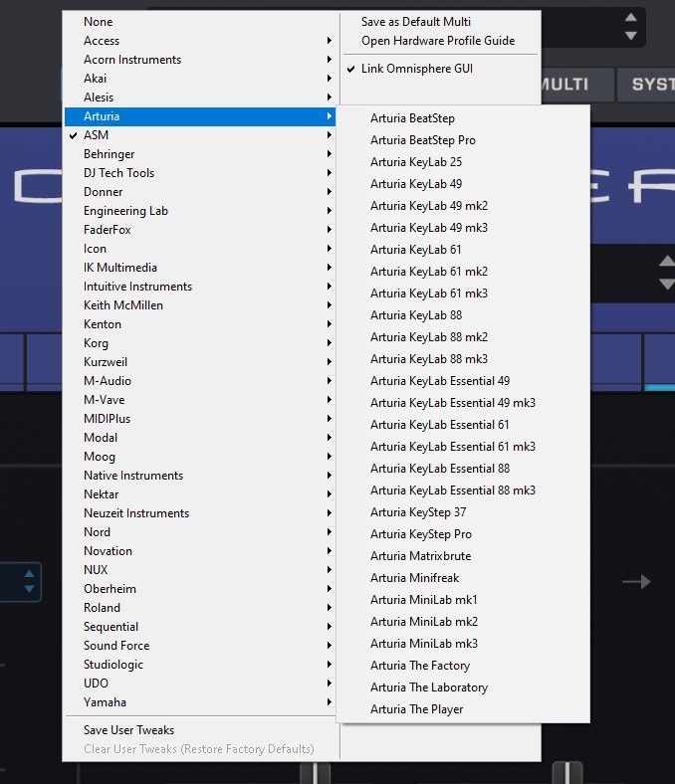Select None hardware profile

tap(200, 22)
